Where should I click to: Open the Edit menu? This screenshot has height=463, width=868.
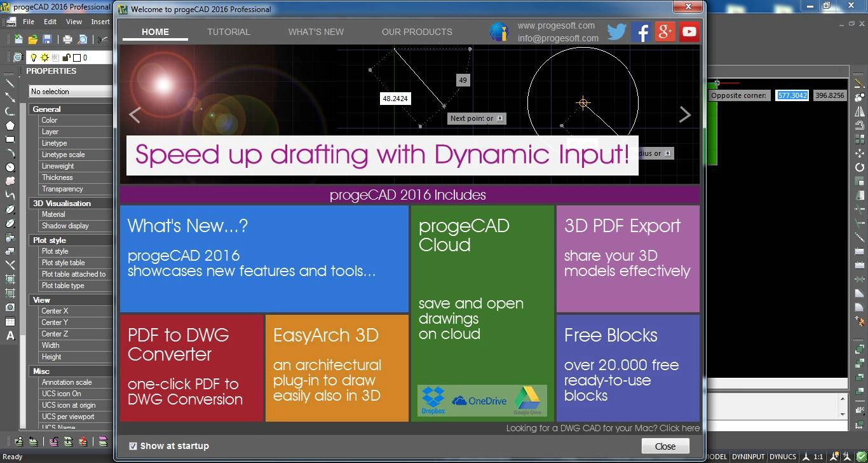pyautogui.click(x=50, y=22)
